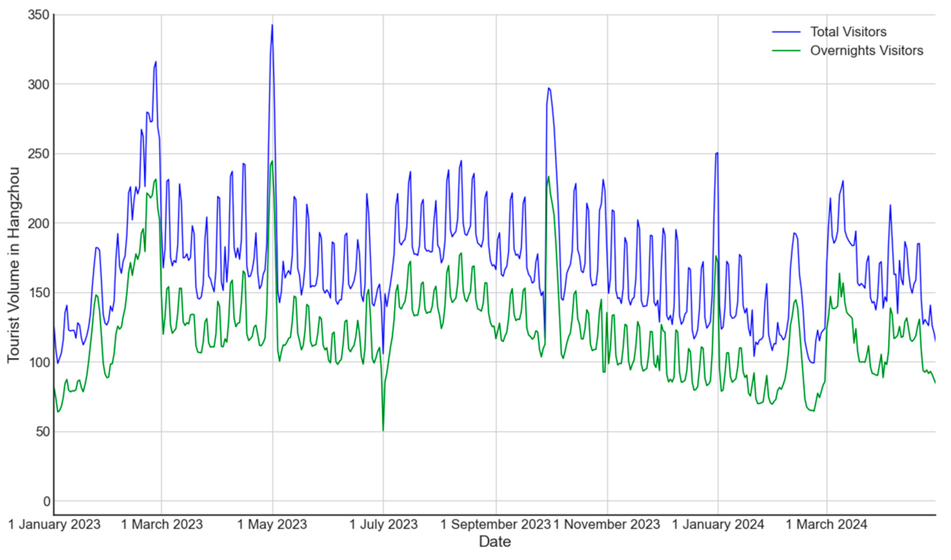Click the 1 January 2024 axis label

[x=718, y=525]
